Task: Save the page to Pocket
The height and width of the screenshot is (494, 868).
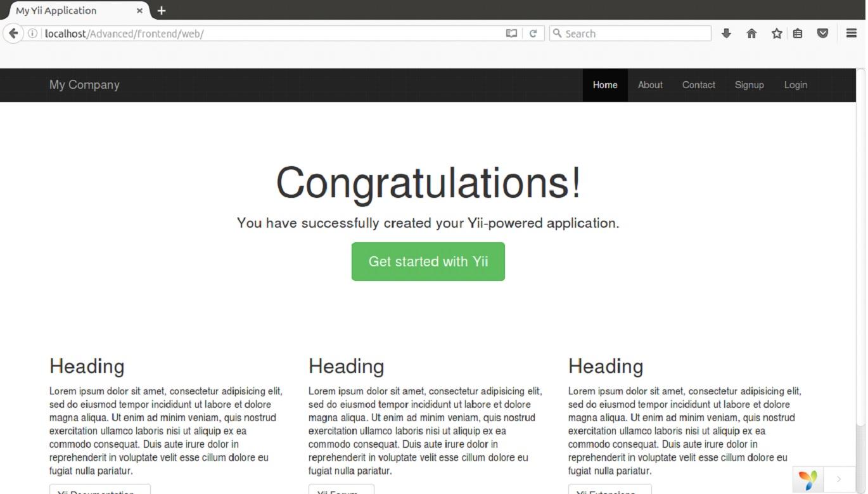Action: [x=822, y=34]
